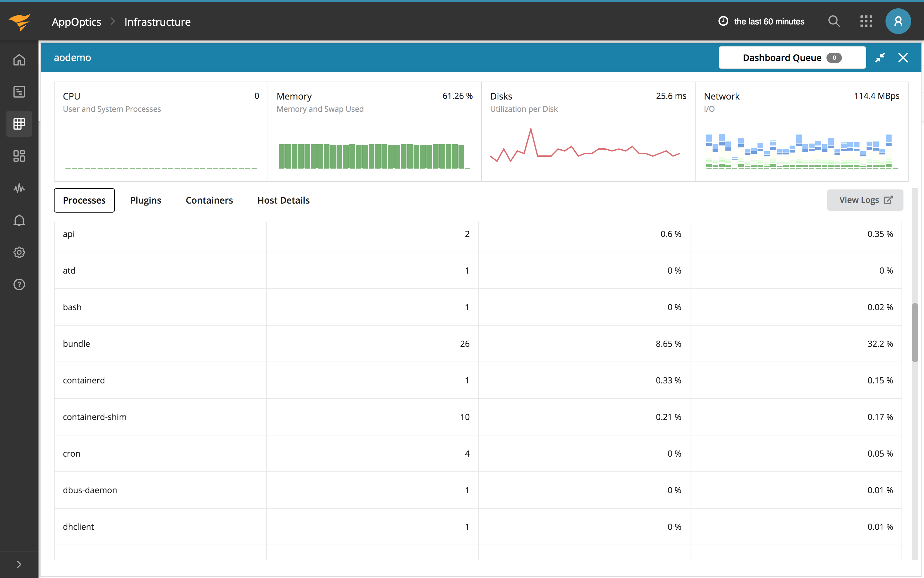Open the Settings gear sidebar icon
The height and width of the screenshot is (578, 924).
point(19,252)
